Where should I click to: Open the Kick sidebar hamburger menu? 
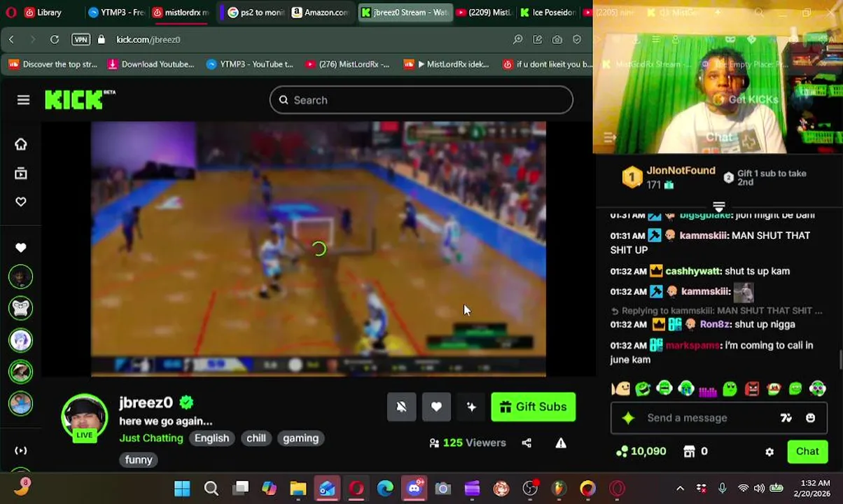pyautogui.click(x=23, y=100)
